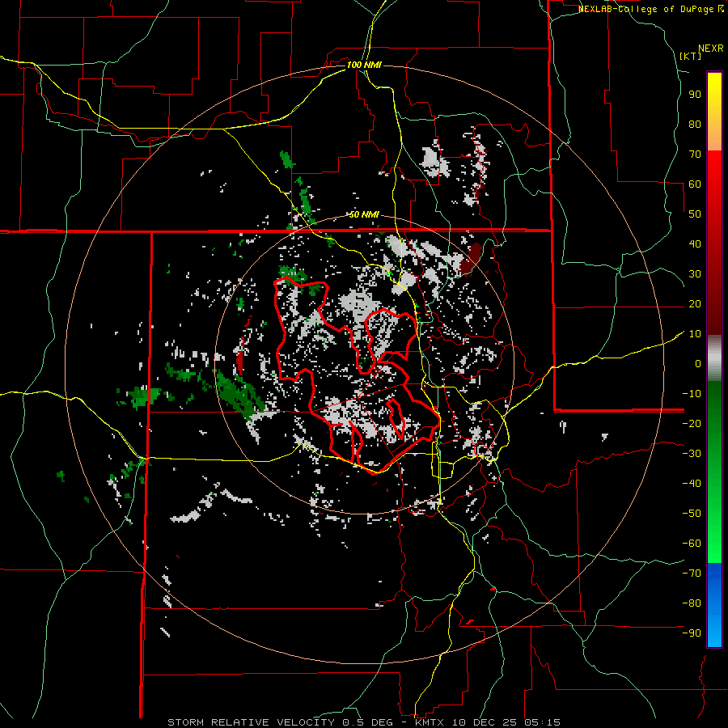Click the -90 knot scale value

pyautogui.click(x=692, y=633)
